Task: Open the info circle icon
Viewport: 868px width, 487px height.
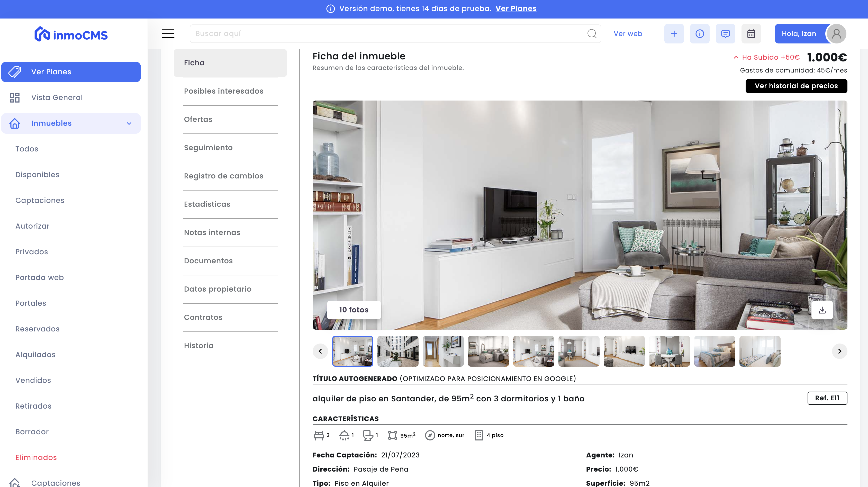Action: point(700,34)
